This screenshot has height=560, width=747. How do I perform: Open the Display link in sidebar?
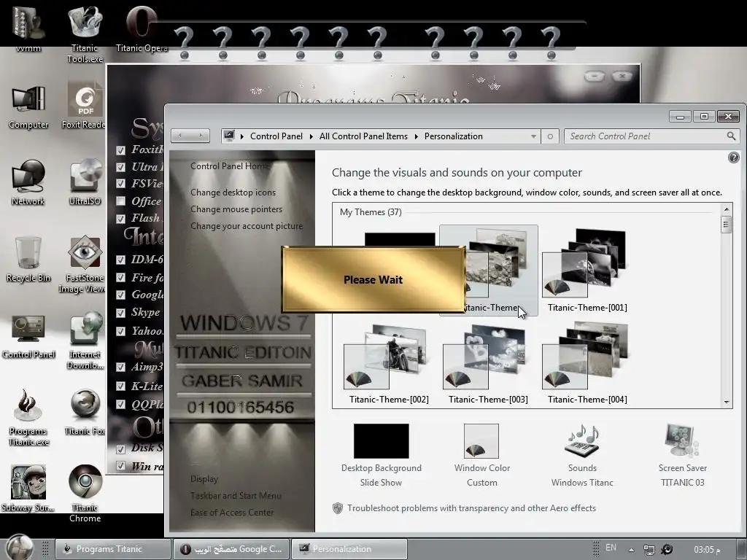[204, 479]
